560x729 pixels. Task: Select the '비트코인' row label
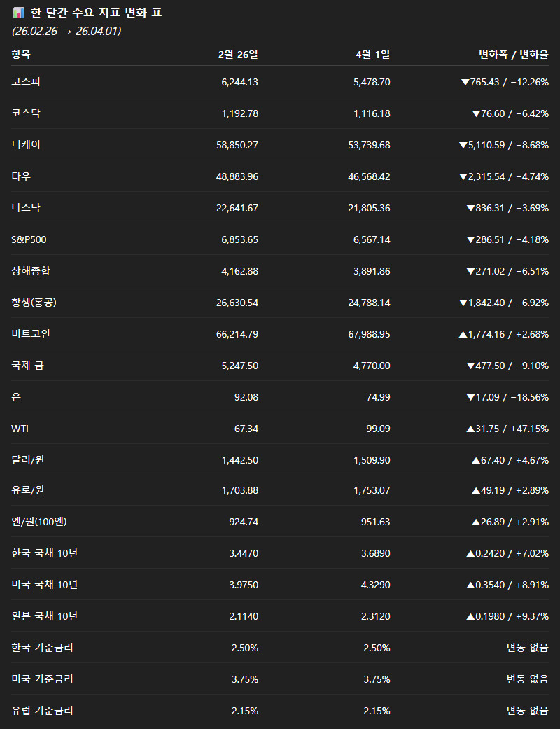31,334
